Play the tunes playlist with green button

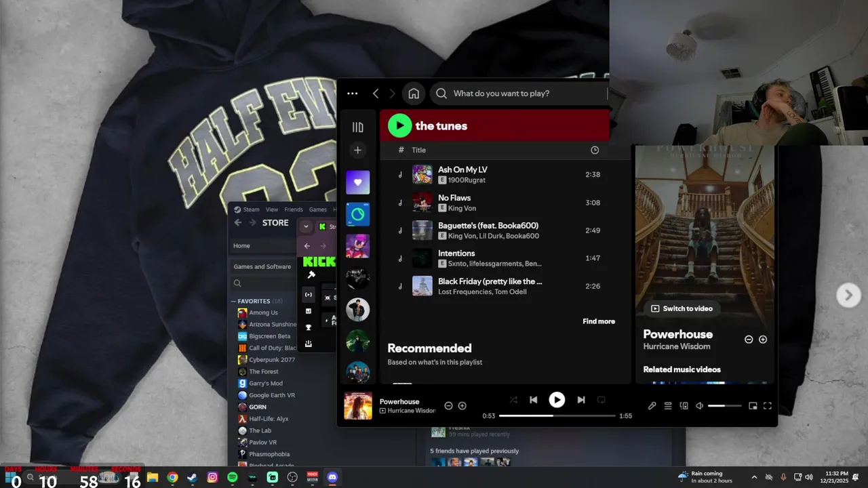400,125
